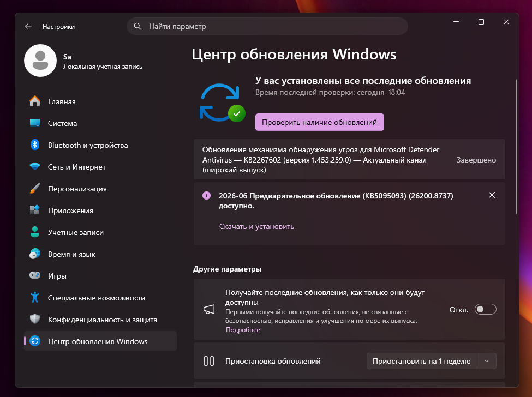Screen dimensions: 532x397
Task: Open Специальные возможности accessibility icon
Action: pos(34,297)
